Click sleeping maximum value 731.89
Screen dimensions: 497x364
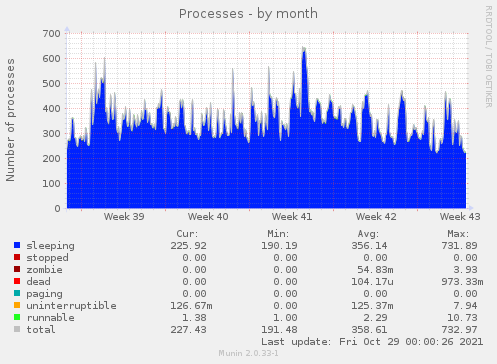[x=459, y=246]
